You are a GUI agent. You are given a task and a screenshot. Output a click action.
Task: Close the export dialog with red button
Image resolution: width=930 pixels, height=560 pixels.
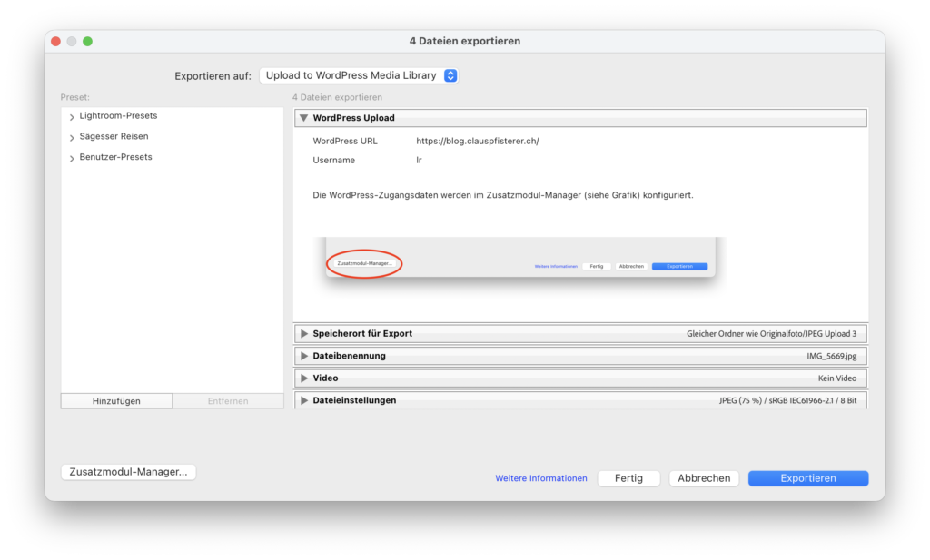55,42
